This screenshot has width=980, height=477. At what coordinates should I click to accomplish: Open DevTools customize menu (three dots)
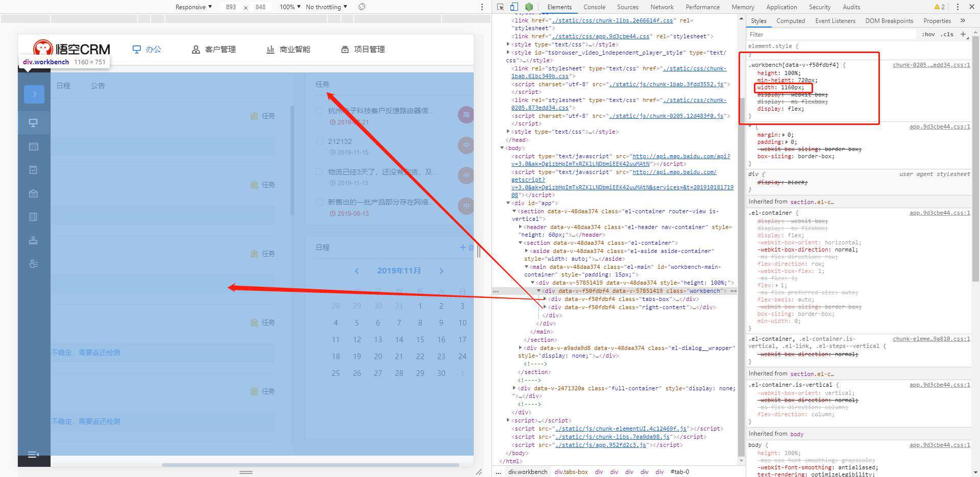(x=957, y=7)
